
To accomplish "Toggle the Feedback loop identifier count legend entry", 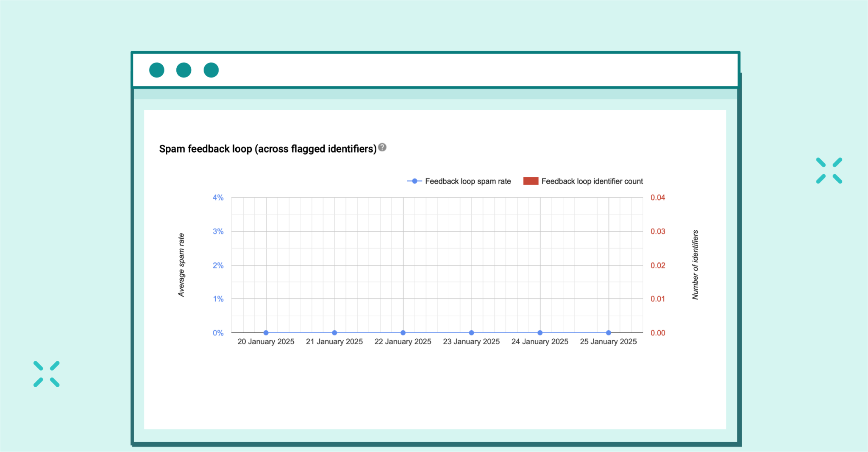I will tap(593, 181).
